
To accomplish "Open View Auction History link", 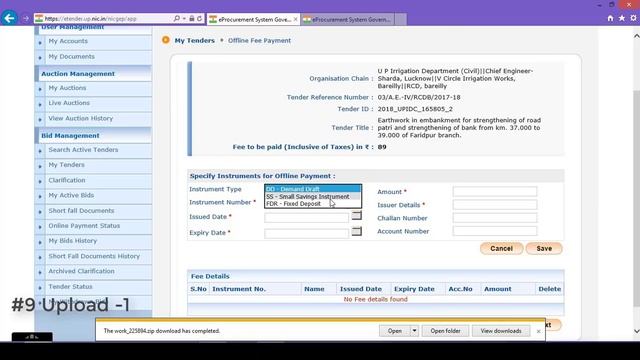I will tap(81, 118).
